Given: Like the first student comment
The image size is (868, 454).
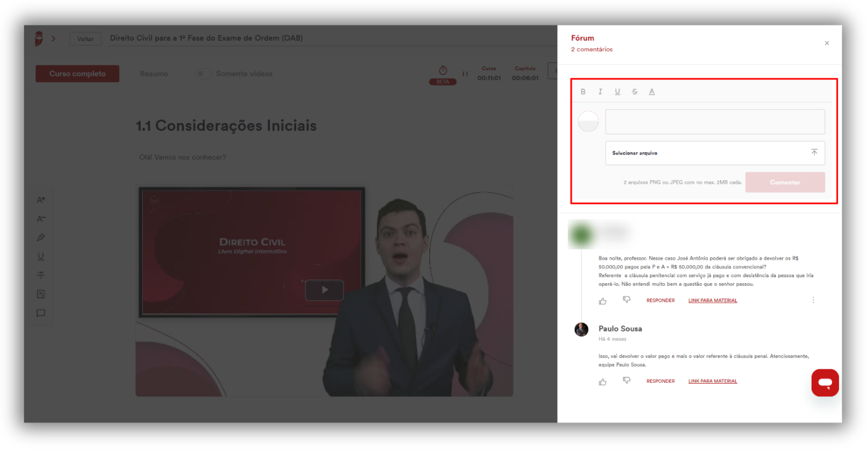Looking at the screenshot, I should (x=603, y=301).
